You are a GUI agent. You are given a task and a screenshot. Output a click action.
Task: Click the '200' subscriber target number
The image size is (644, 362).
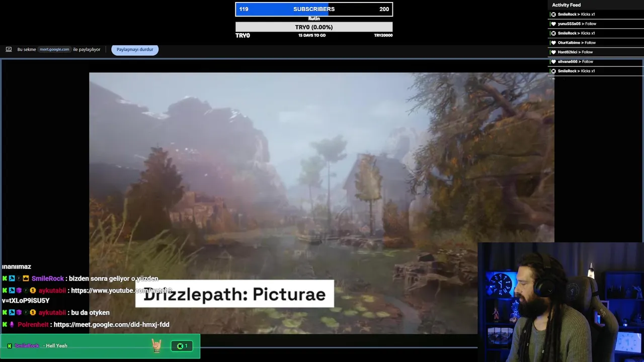click(384, 9)
